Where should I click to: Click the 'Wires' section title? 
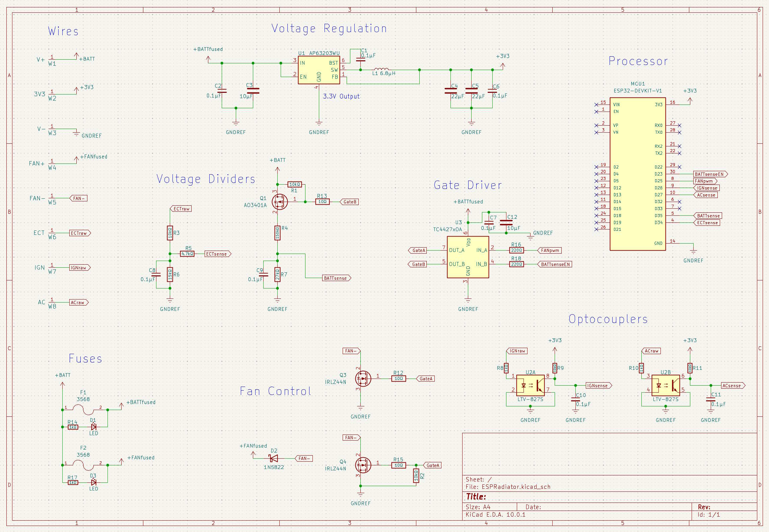[x=63, y=31]
